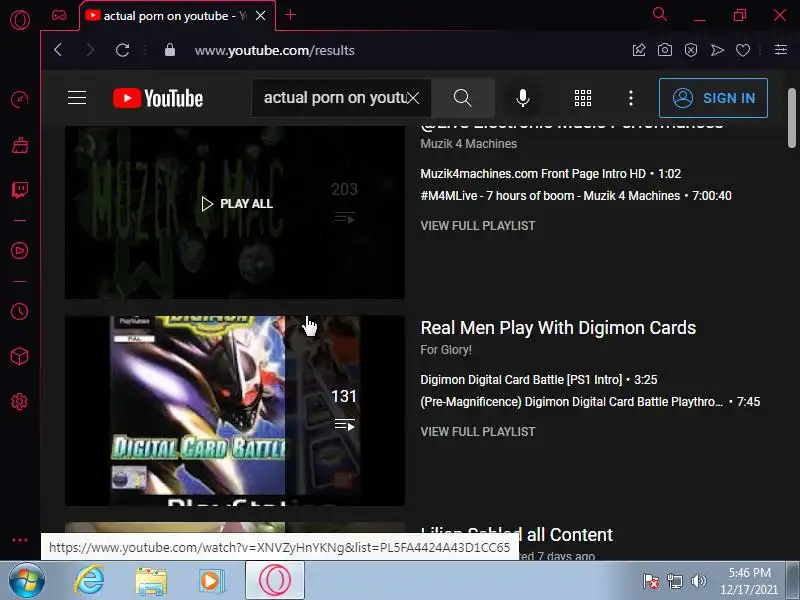Click PLAY ALL on Muzik playlist thumbnail

pos(237,204)
